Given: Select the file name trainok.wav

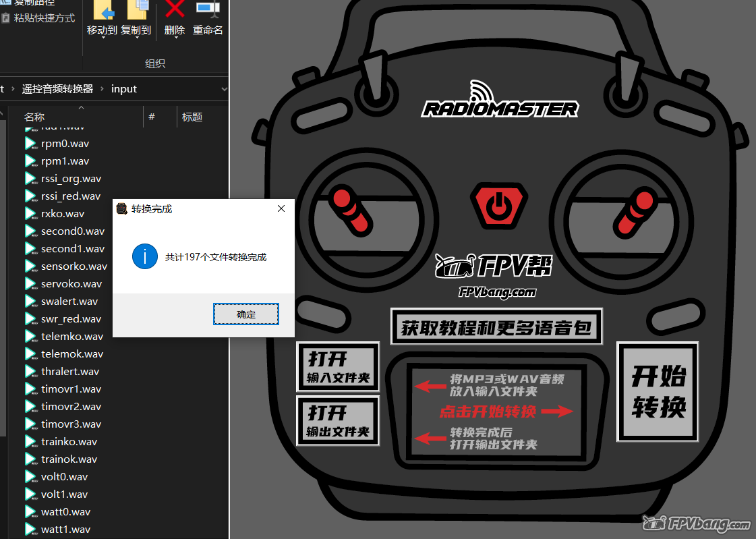Looking at the screenshot, I should 69,459.
